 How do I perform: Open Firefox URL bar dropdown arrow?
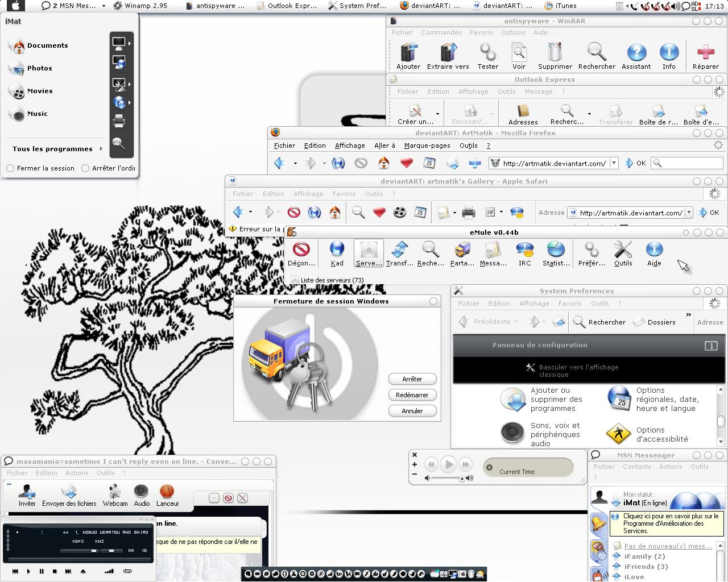coord(614,163)
